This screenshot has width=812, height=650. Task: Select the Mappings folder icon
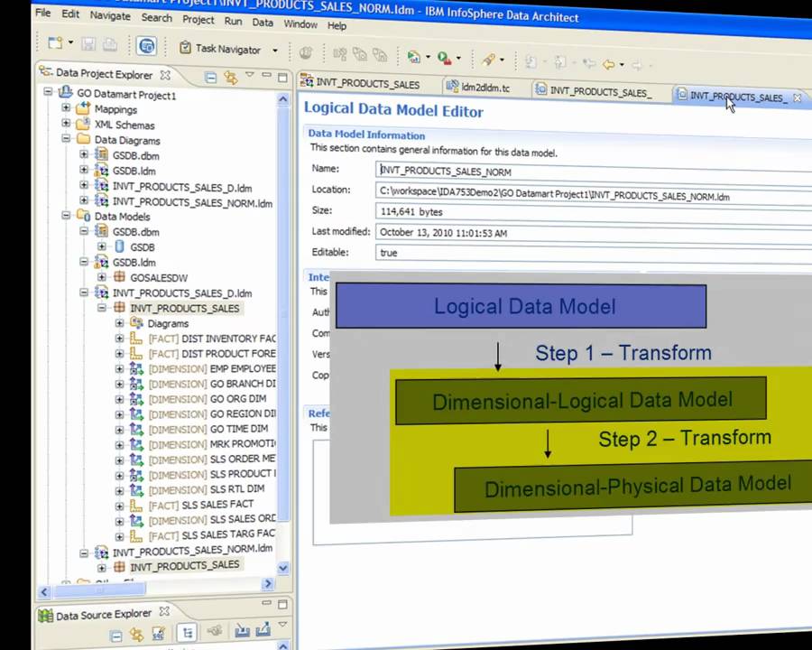pos(83,108)
